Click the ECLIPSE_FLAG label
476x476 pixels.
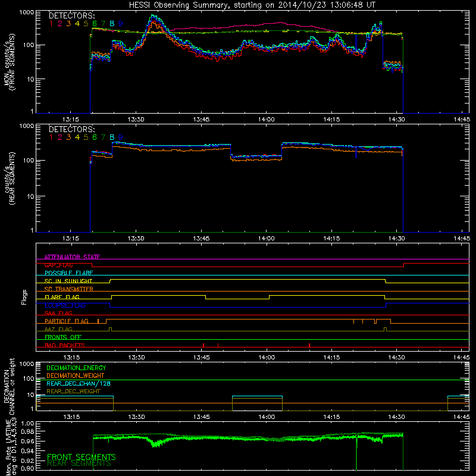click(x=65, y=305)
